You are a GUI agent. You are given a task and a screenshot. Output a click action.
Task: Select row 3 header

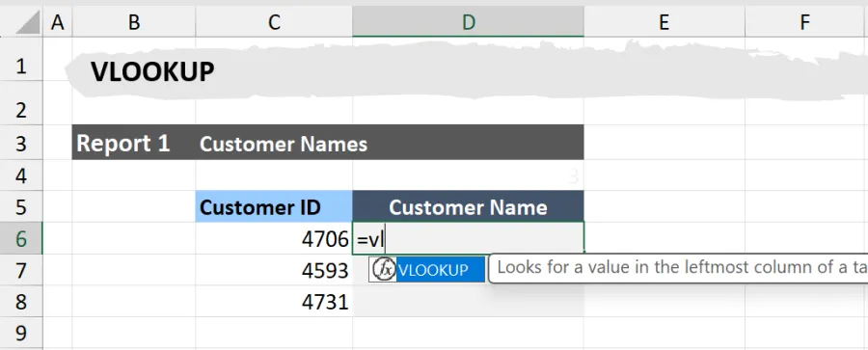point(21,144)
